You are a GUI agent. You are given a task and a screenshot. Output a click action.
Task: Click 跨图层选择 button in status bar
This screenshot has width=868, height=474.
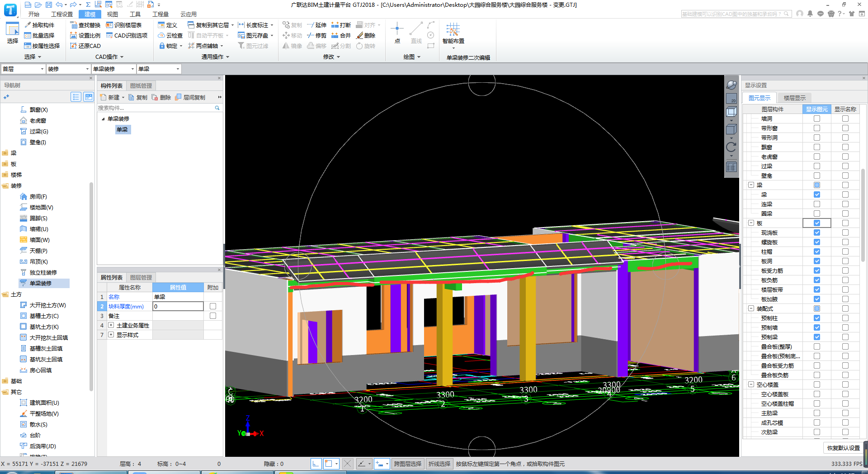point(408,464)
